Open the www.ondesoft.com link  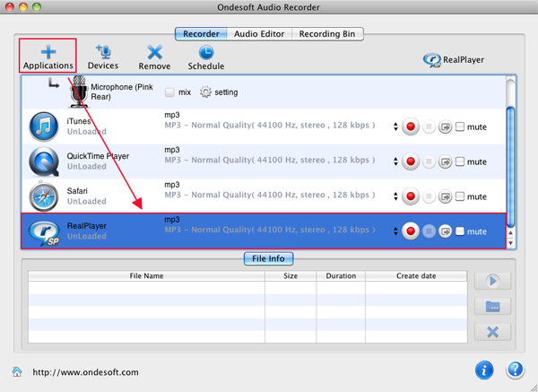pyautogui.click(x=85, y=372)
